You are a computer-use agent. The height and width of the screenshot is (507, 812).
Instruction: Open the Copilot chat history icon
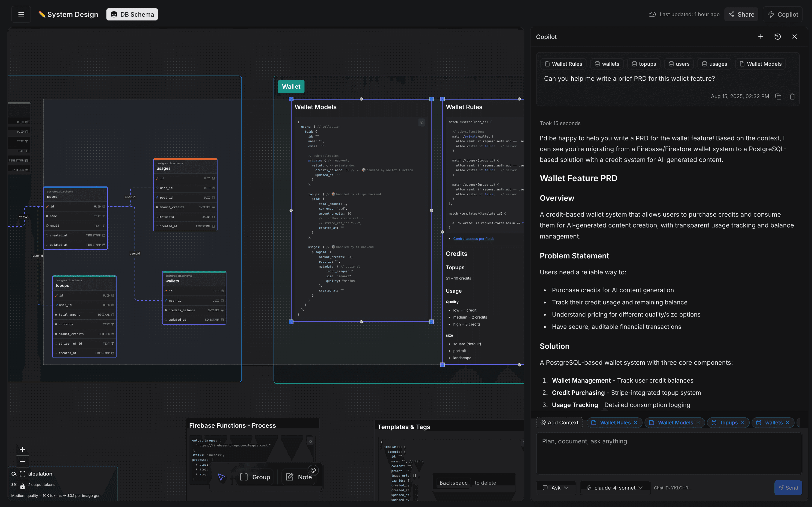point(778,37)
